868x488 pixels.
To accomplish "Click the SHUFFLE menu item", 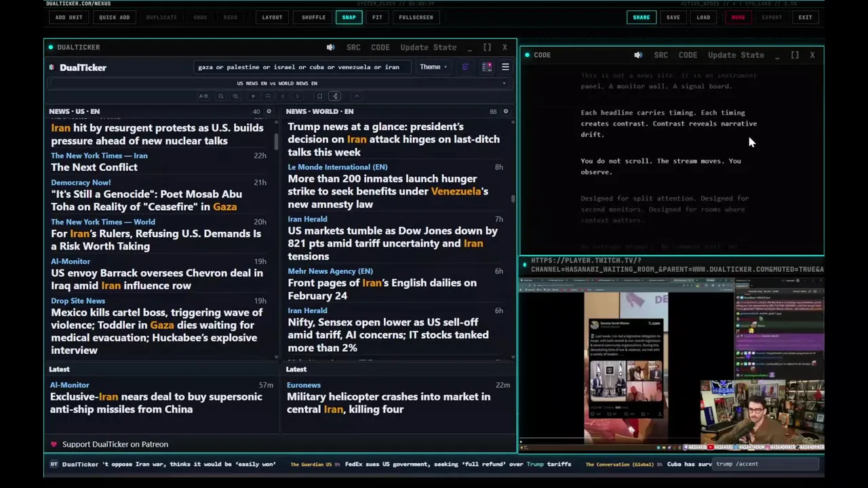I will pos(313,17).
